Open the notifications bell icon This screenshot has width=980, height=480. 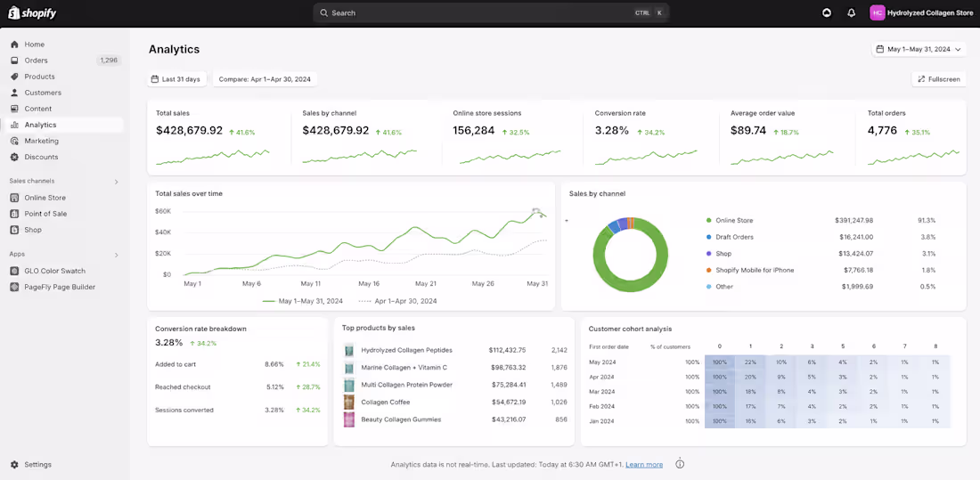(851, 12)
